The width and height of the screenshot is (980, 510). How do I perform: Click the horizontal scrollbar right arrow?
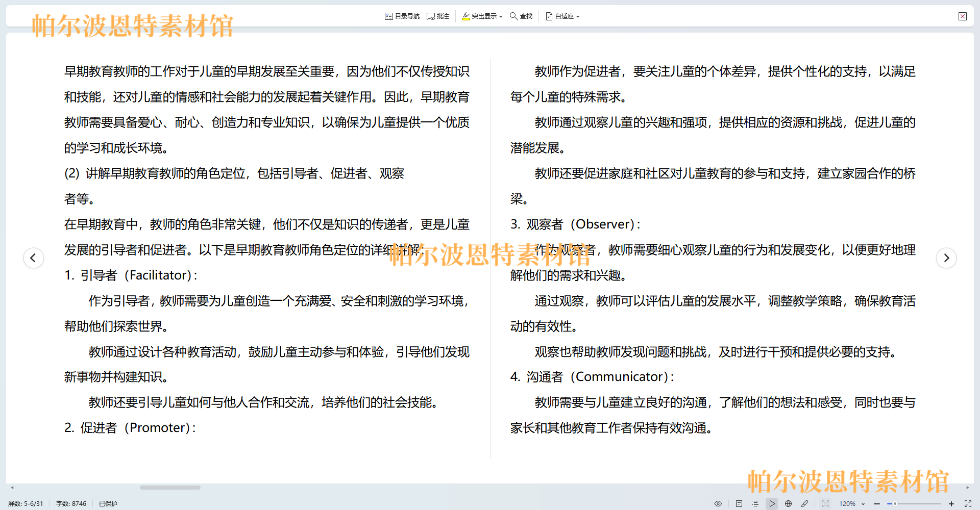pos(967,488)
